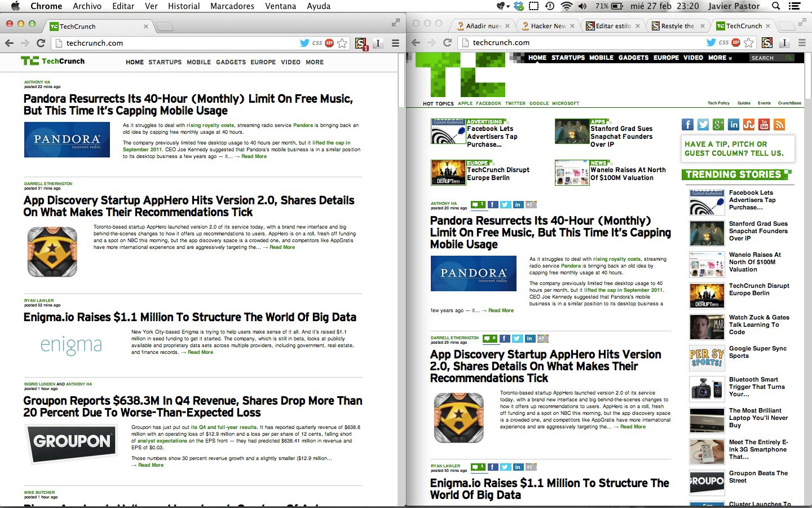Image resolution: width=812 pixels, height=508 pixels.
Task: Click Instapaper 'I' extension in left window
Action: [378, 43]
